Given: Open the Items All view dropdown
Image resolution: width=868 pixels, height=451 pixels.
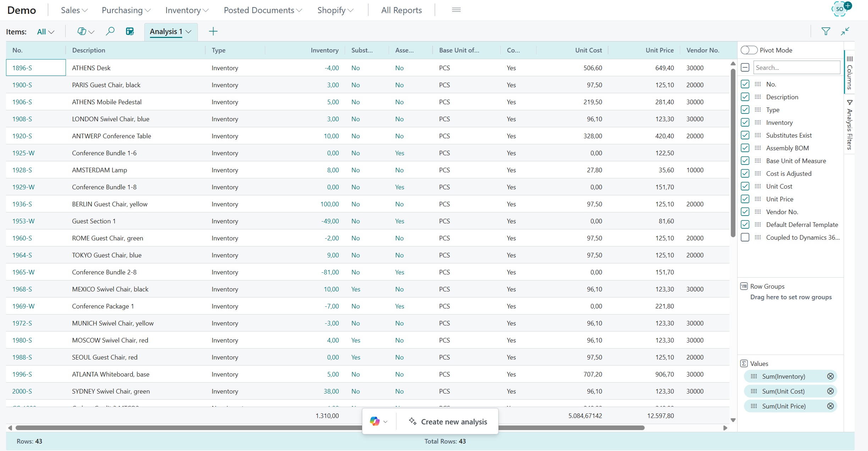Looking at the screenshot, I should (45, 32).
